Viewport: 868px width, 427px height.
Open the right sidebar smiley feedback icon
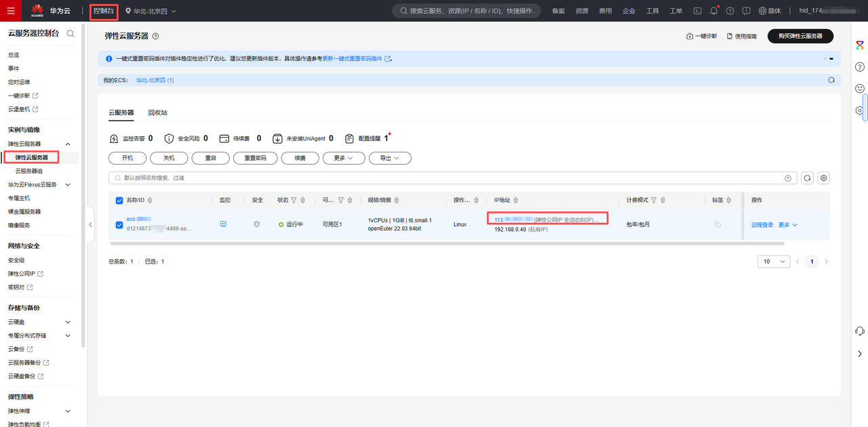click(x=860, y=89)
